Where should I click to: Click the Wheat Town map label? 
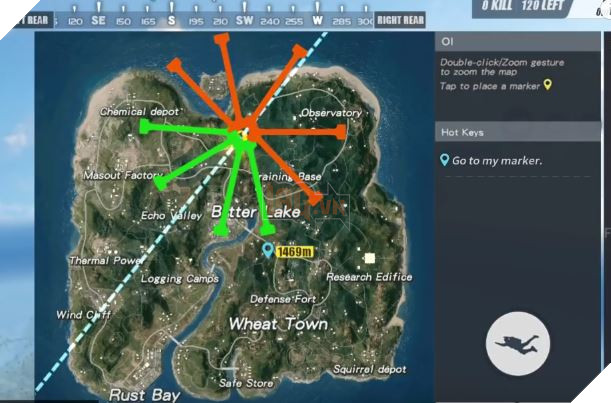pos(278,324)
